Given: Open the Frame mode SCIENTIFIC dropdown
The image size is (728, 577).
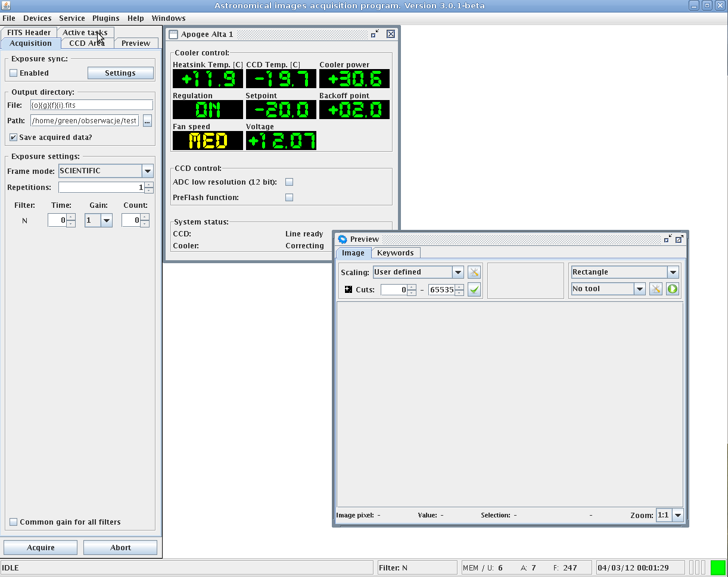Looking at the screenshot, I should pos(148,171).
